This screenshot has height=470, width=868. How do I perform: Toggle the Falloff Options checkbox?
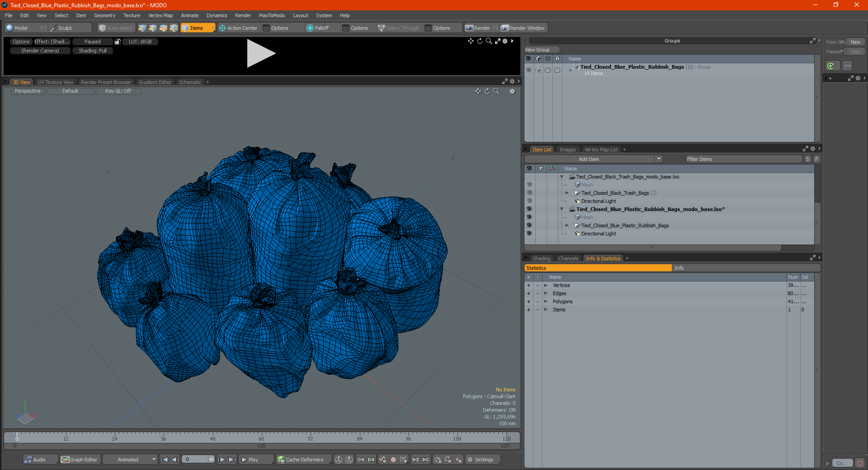(346, 28)
